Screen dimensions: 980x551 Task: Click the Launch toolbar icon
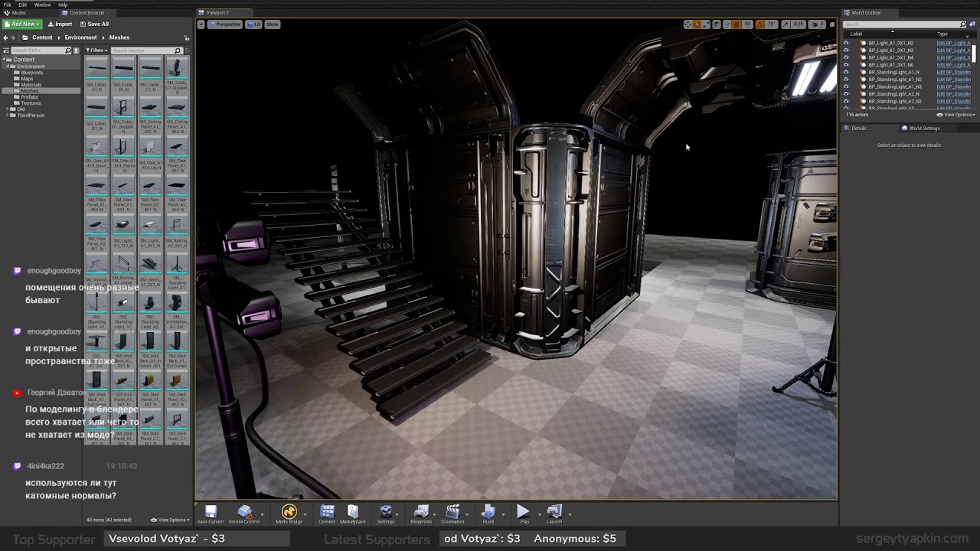coord(554,514)
